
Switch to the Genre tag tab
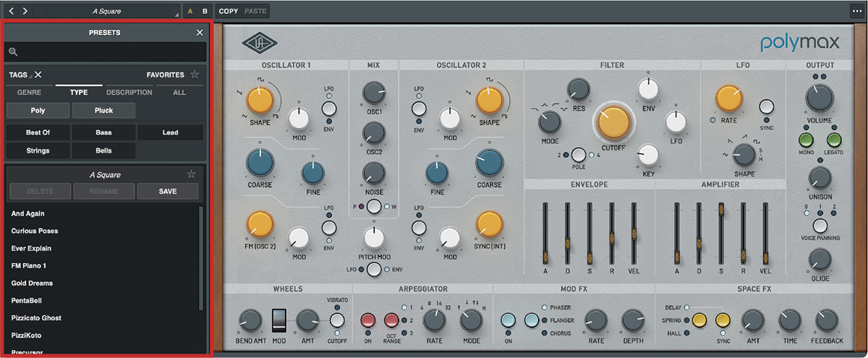tap(29, 93)
